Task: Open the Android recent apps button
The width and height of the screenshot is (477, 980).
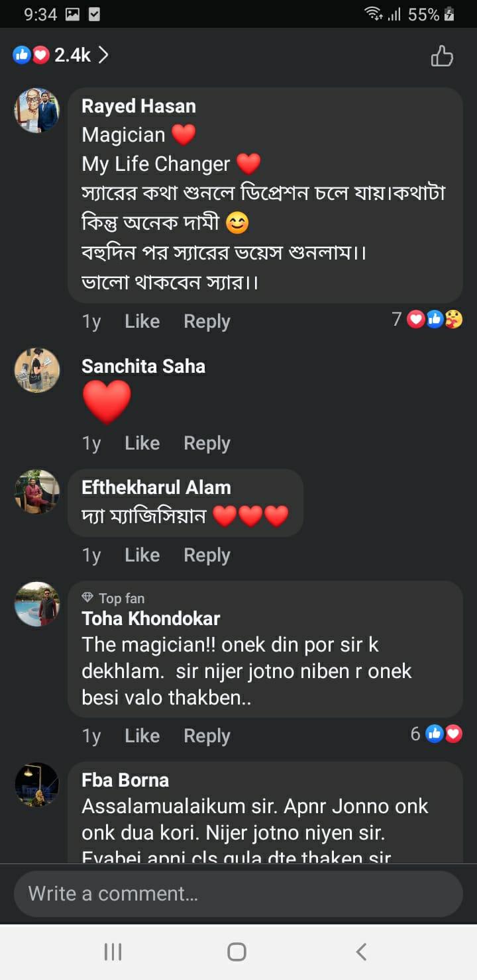Action: click(113, 952)
